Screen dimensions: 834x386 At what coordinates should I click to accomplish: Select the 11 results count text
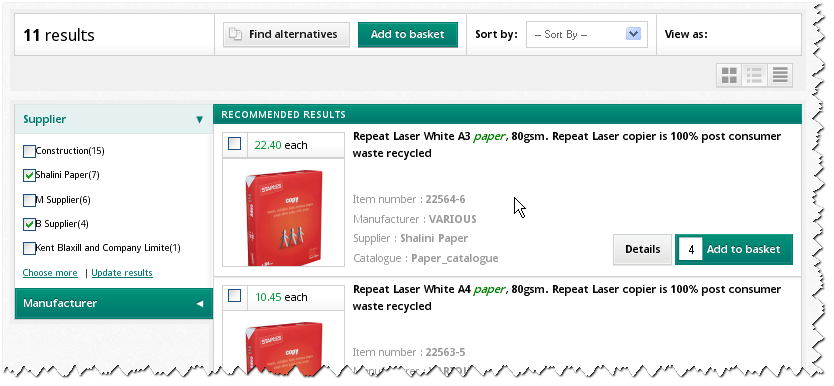coord(59,35)
